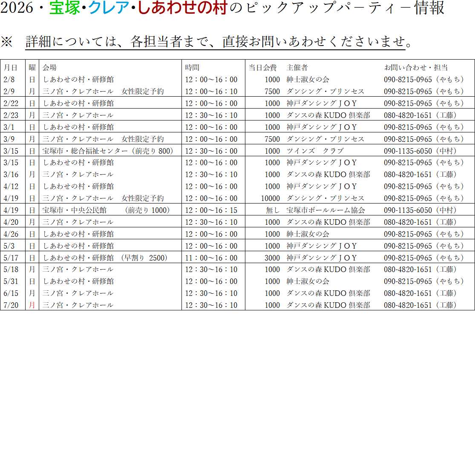Click the underlined 詳細については notice line
475x476 pixels.
[215, 42]
